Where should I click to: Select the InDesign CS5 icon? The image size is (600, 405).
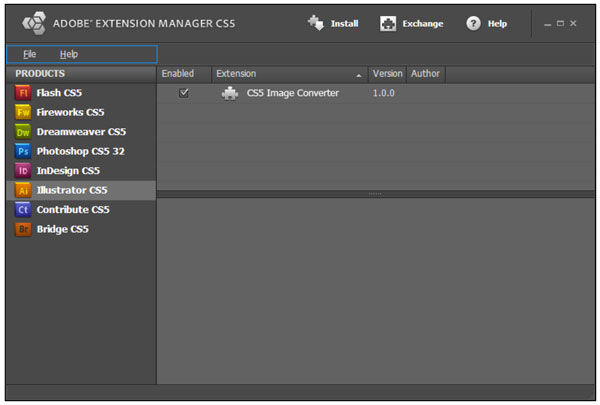(x=23, y=171)
